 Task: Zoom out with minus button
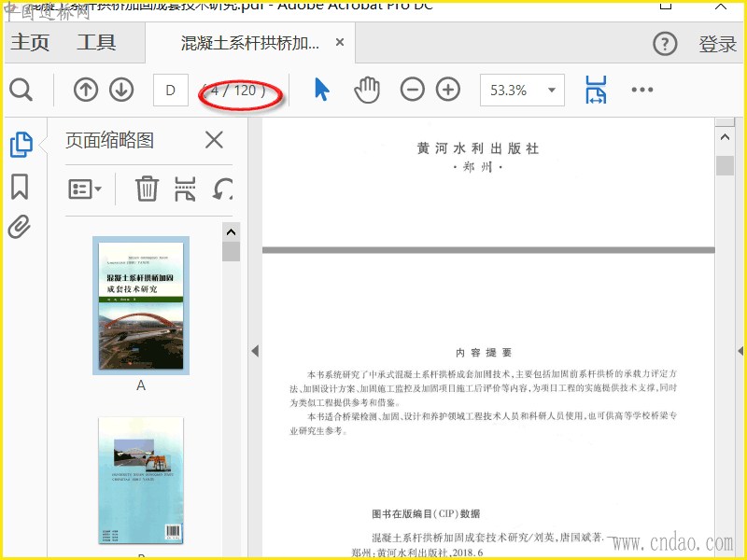[412, 90]
